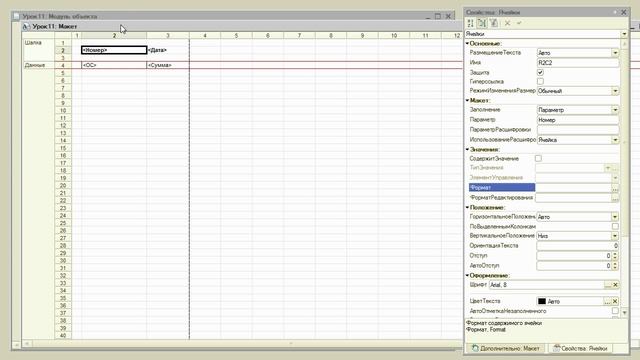Open ФорматРедактирования ellipsis button
This screenshot has width=640, height=360.
615,198
